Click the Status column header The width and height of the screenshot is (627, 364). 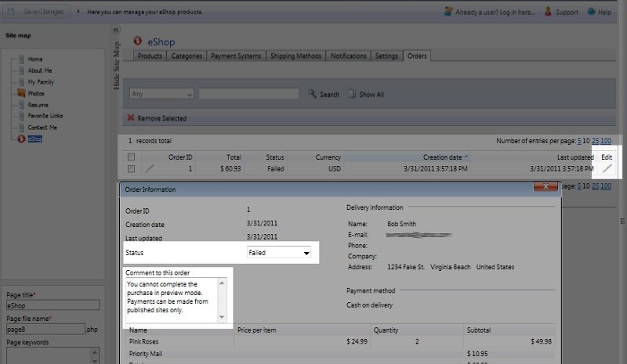(275, 157)
